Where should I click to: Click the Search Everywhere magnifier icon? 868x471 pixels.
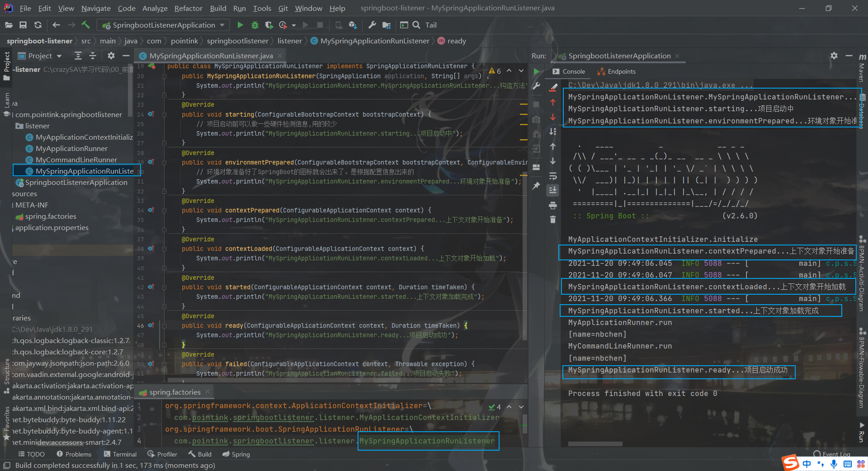coord(416,25)
